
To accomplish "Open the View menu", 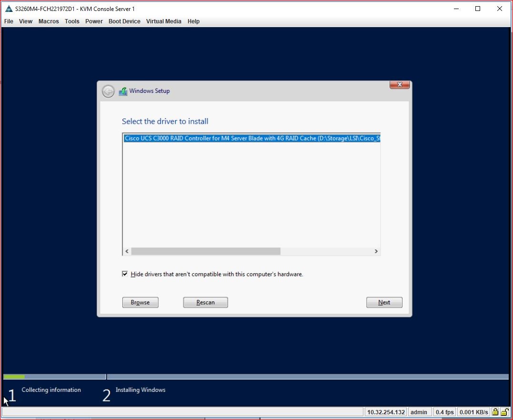I will click(x=26, y=21).
